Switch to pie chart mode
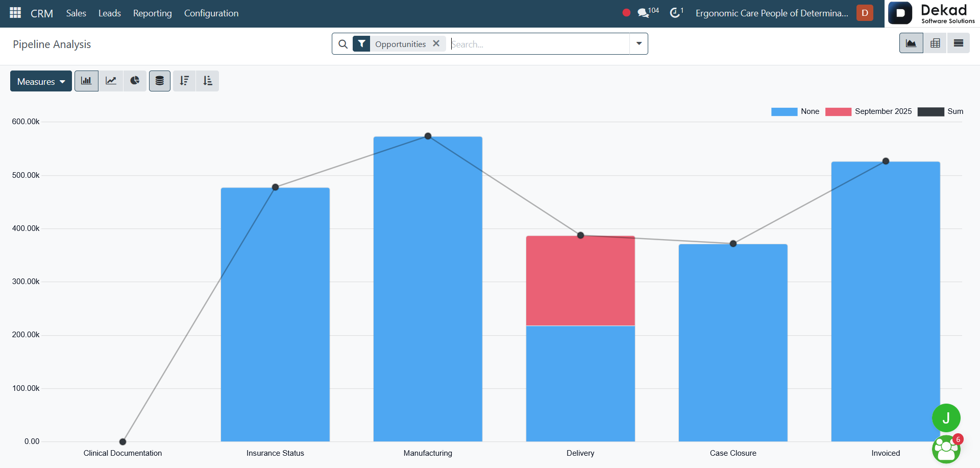Screen dimensions: 980x468 pyautogui.click(x=135, y=81)
